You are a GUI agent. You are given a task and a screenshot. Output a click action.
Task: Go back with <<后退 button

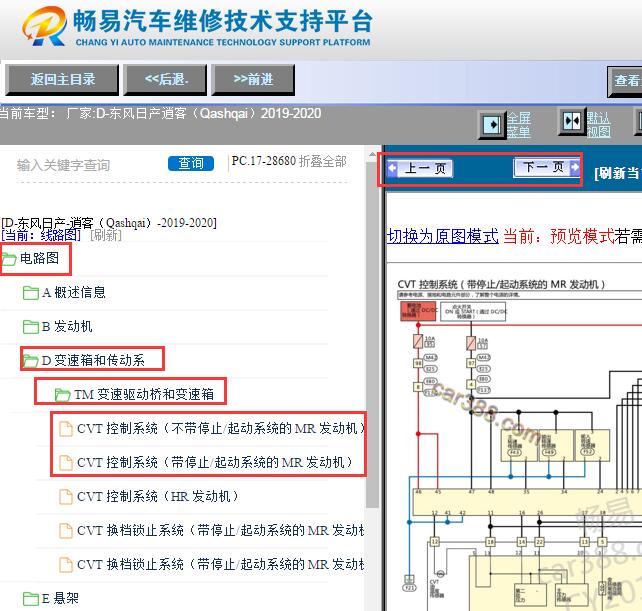click(165, 79)
